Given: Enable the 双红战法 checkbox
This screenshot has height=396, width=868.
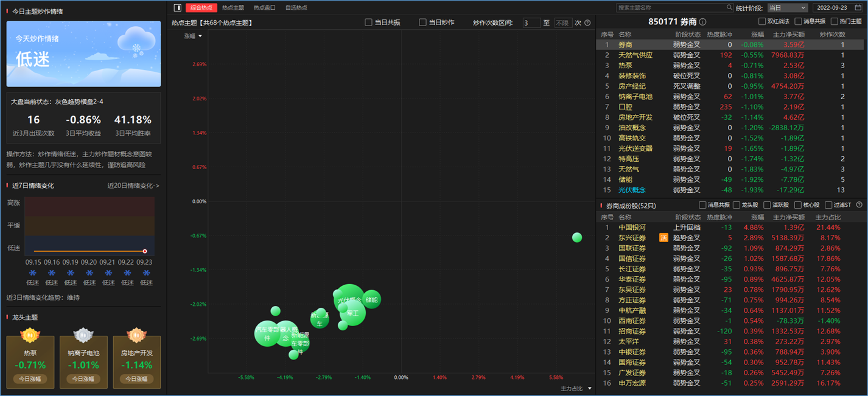Looking at the screenshot, I should point(762,22).
